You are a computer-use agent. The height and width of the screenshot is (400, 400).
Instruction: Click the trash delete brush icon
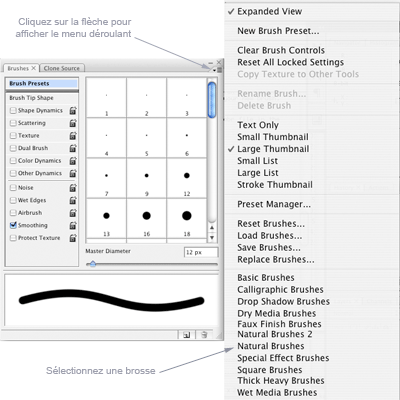204,335
